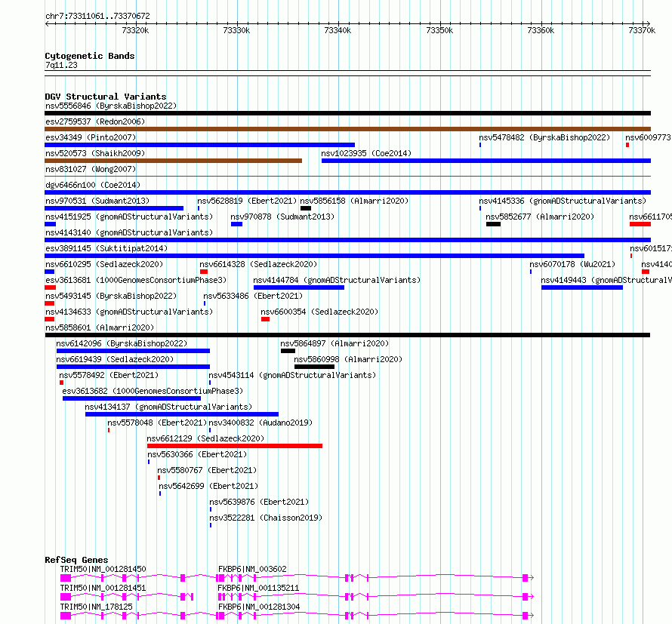This screenshot has width=672, height=624.
Task: Select the esv3891145 (Suktitipat2014) label
Action: click(x=106, y=248)
